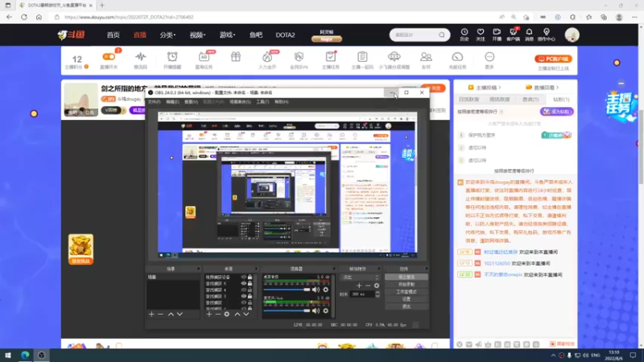Toggle the live broadcast switch (直播开关)

click(x=109, y=56)
